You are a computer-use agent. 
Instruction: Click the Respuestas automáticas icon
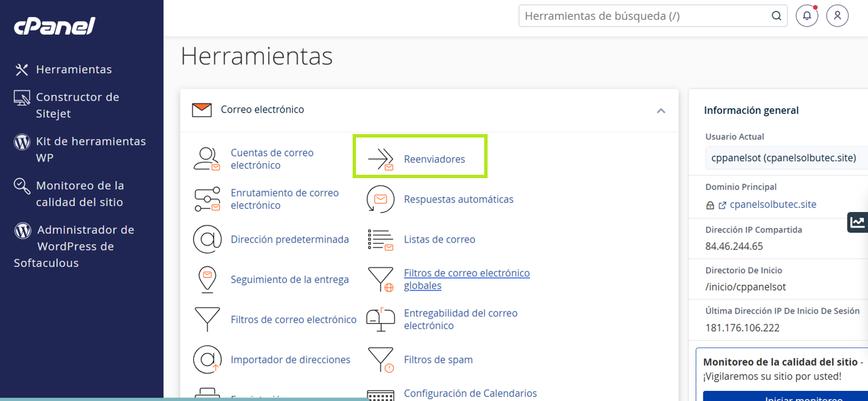(380, 199)
